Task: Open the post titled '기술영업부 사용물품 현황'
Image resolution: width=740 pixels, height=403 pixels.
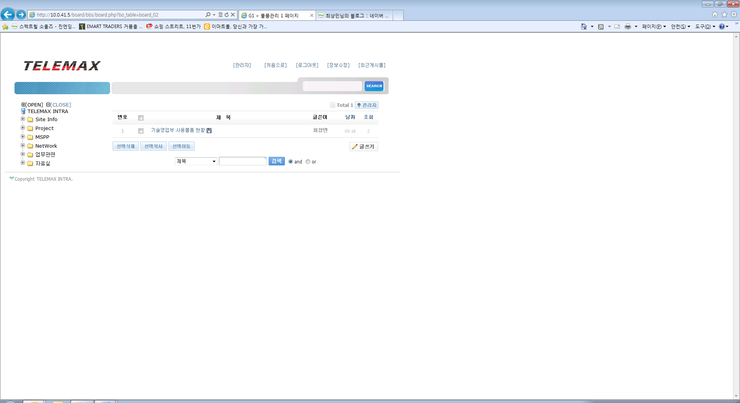Action: click(x=178, y=131)
